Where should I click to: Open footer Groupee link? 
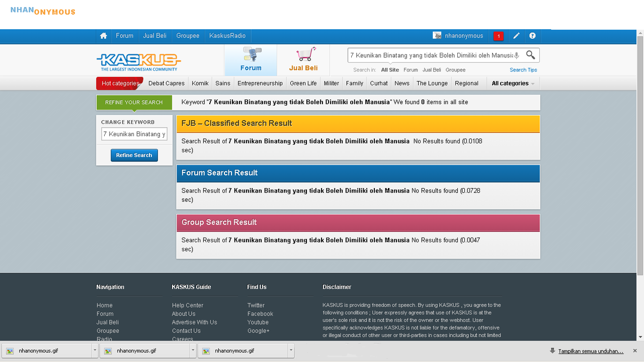coord(108,331)
